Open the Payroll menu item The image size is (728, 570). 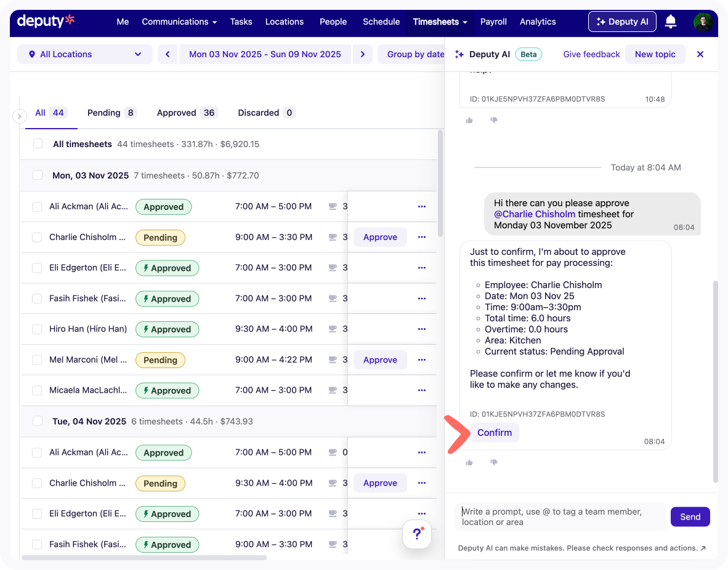click(493, 22)
